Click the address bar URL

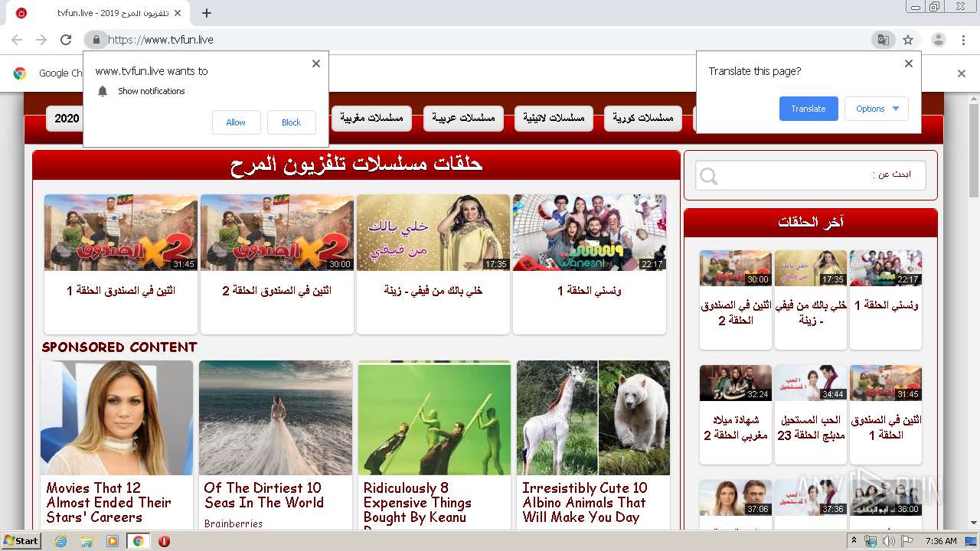click(161, 40)
